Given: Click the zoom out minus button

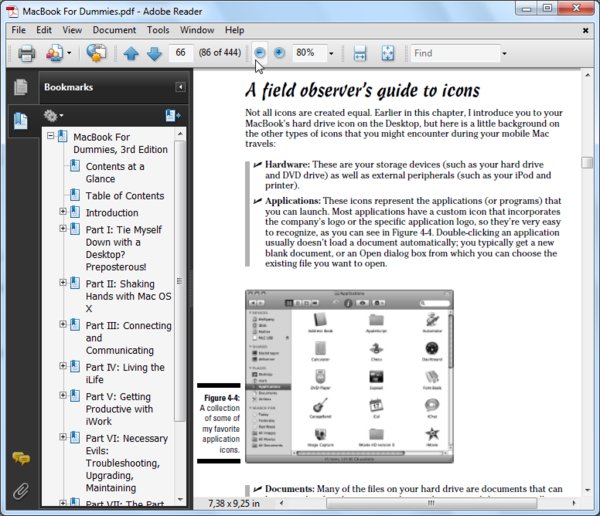Looking at the screenshot, I should point(260,53).
